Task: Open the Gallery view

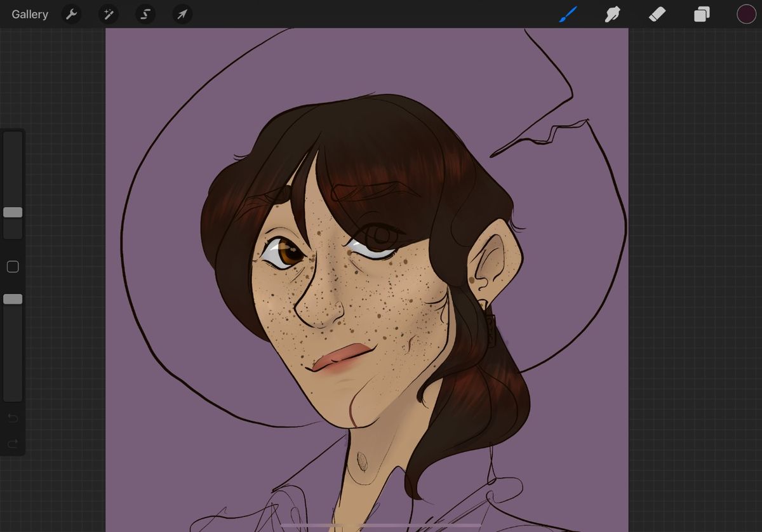Action: click(30, 14)
